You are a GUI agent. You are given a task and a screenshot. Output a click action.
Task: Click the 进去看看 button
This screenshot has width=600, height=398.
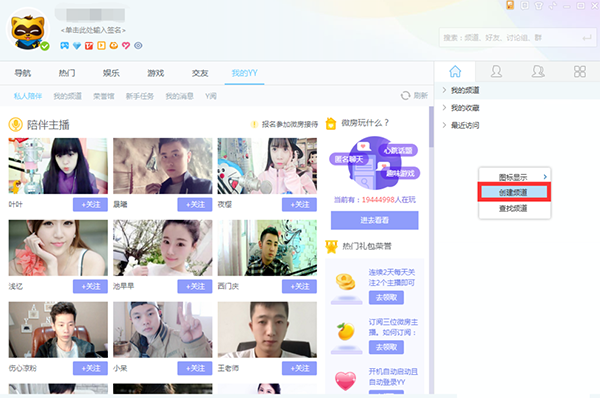point(375,220)
